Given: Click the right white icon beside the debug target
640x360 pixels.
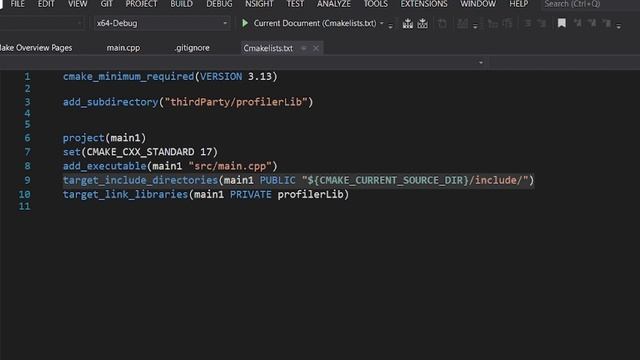Looking at the screenshot, I should [422, 23].
